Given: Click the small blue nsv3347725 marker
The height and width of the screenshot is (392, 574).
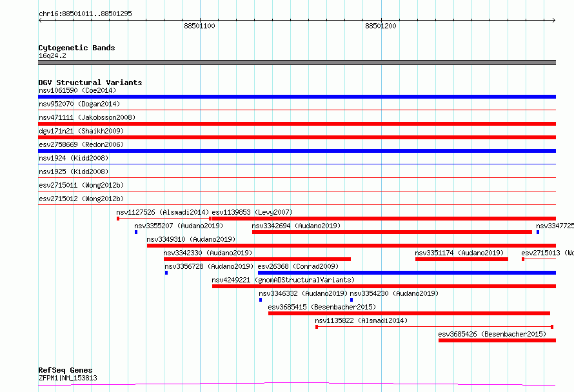Looking at the screenshot, I should (x=538, y=232).
